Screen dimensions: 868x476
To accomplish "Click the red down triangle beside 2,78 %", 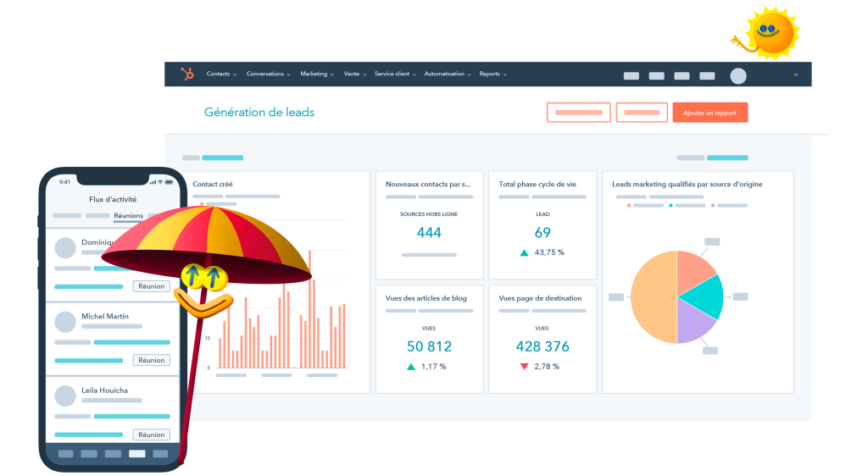I will pyautogui.click(x=524, y=367).
